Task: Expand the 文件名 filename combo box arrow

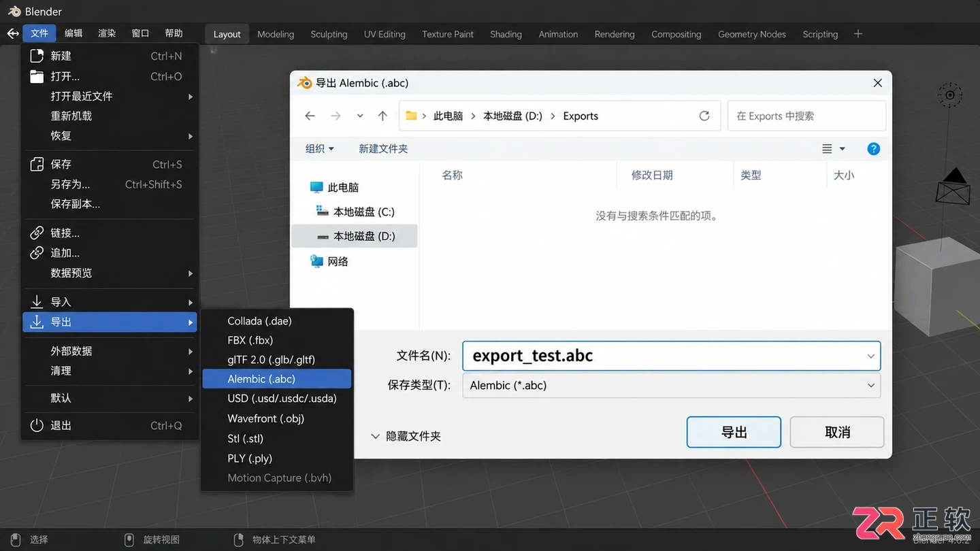Action: [870, 356]
